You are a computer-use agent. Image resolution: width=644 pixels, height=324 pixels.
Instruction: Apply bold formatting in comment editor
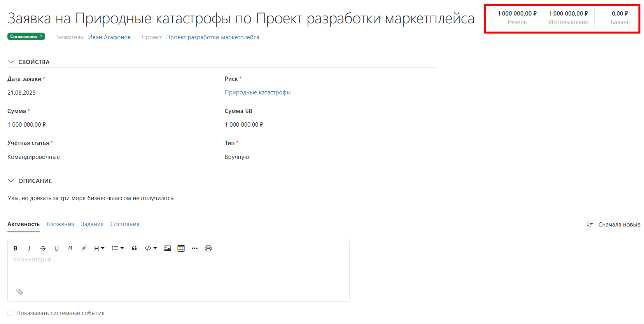tap(16, 248)
